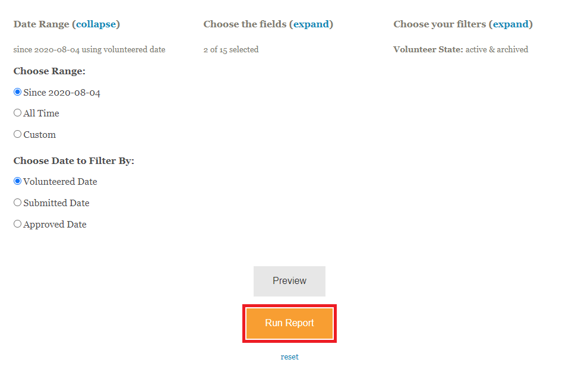Click the "Choose Date to Filter By:" label

(74, 161)
